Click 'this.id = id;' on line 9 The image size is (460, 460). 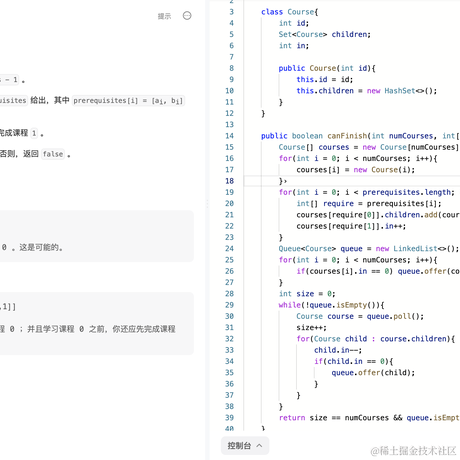tap(325, 79)
